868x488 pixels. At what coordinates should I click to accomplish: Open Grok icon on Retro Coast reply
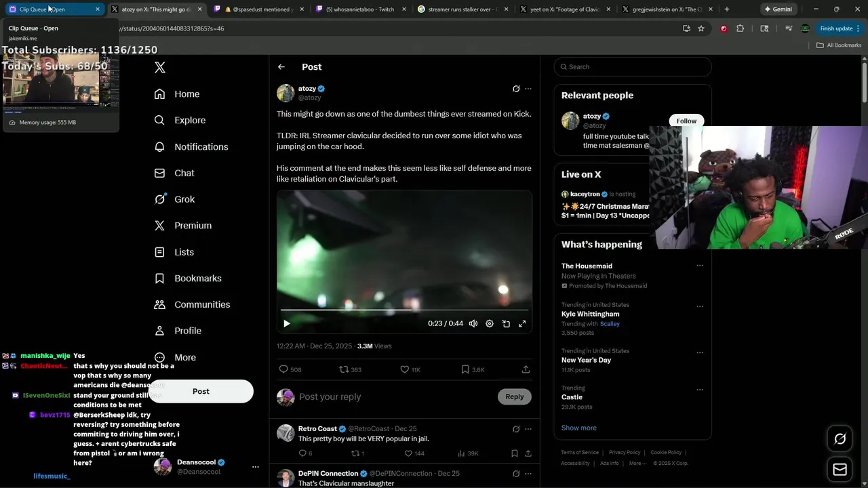(516, 429)
